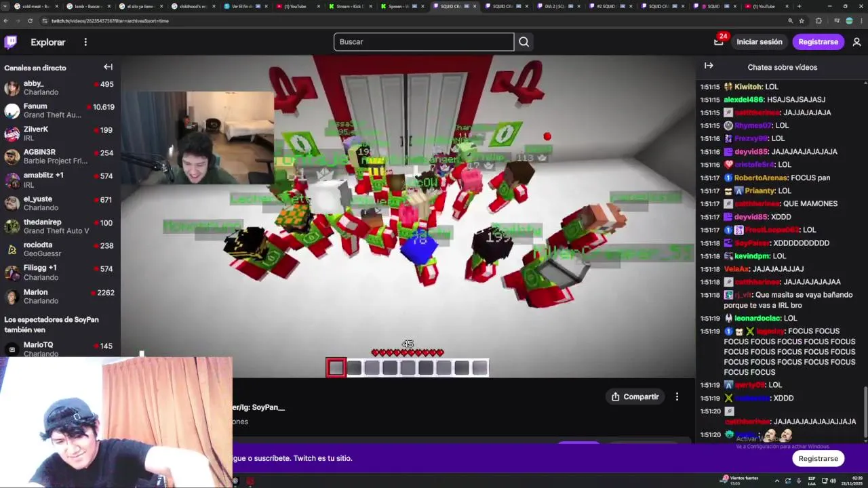Screen dimensions: 868x488
Task: Select Filisgg +1 channel avatar
Action: click(x=12, y=272)
